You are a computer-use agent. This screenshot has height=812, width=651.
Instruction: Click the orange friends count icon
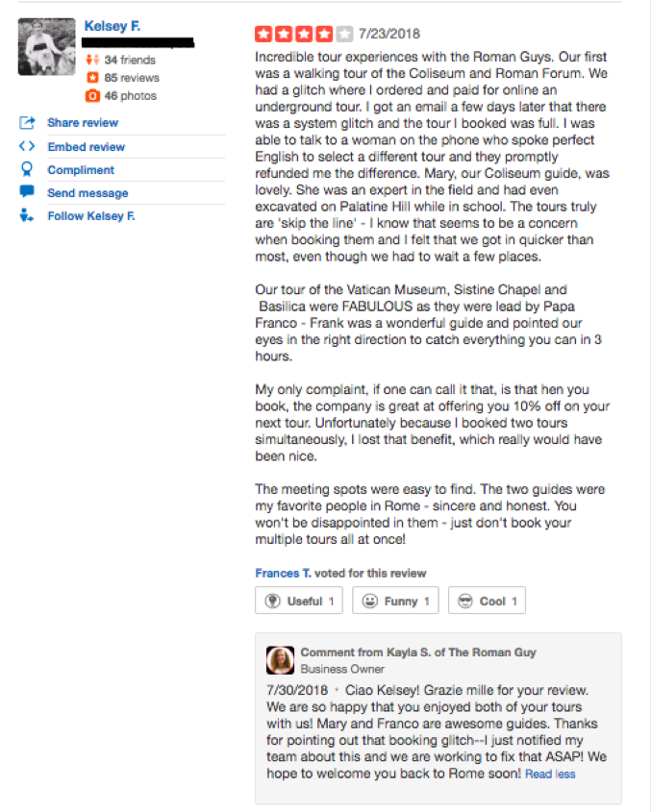92,61
